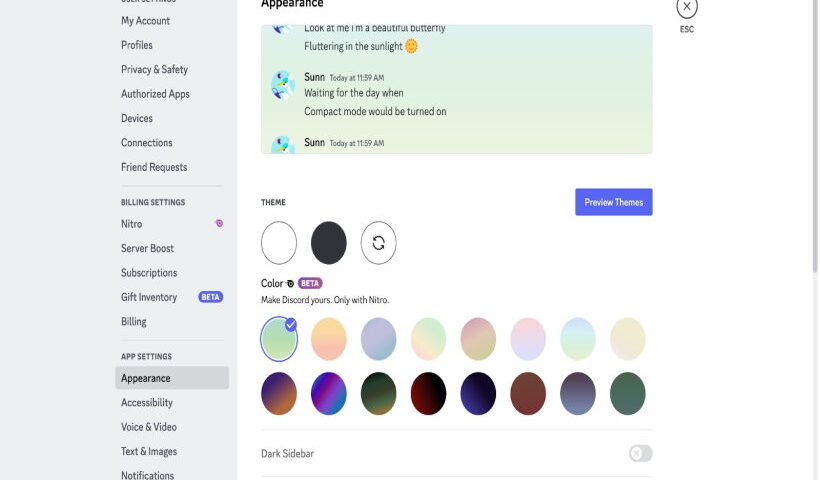This screenshot has width=820, height=480.
Task: Choose the deep navy purple theme
Action: (478, 394)
